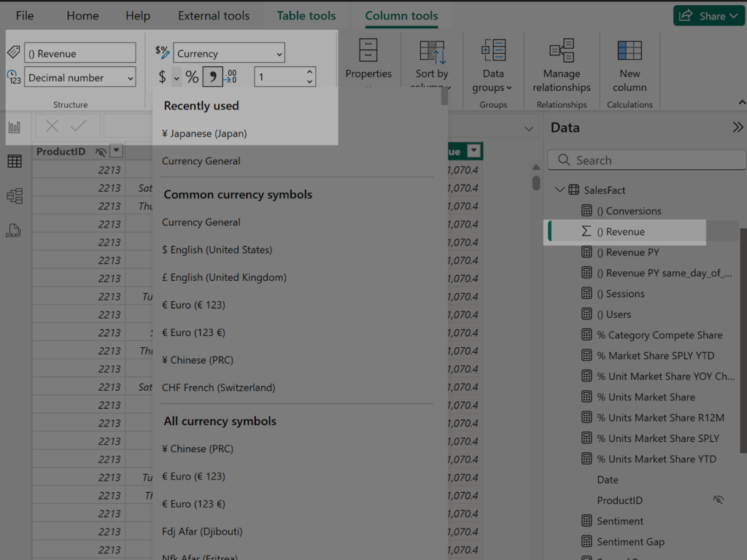Viewport: 747px width, 560px height.
Task: Toggle the thousands separator comma button
Action: (212, 77)
